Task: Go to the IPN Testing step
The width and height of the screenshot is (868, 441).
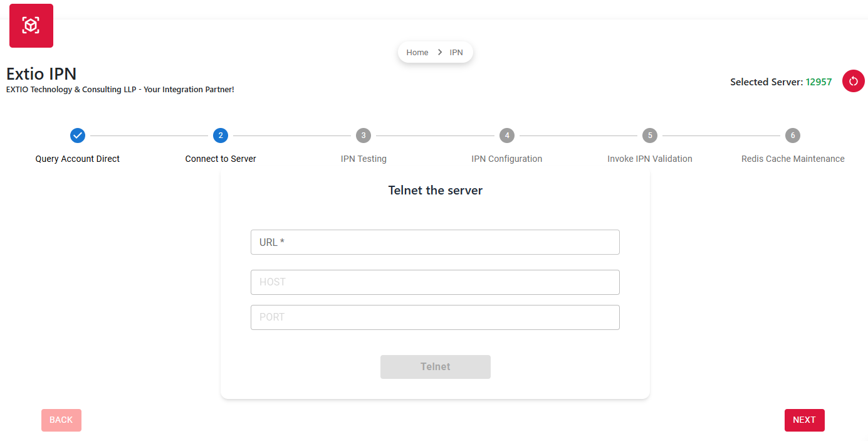Action: 363,159
